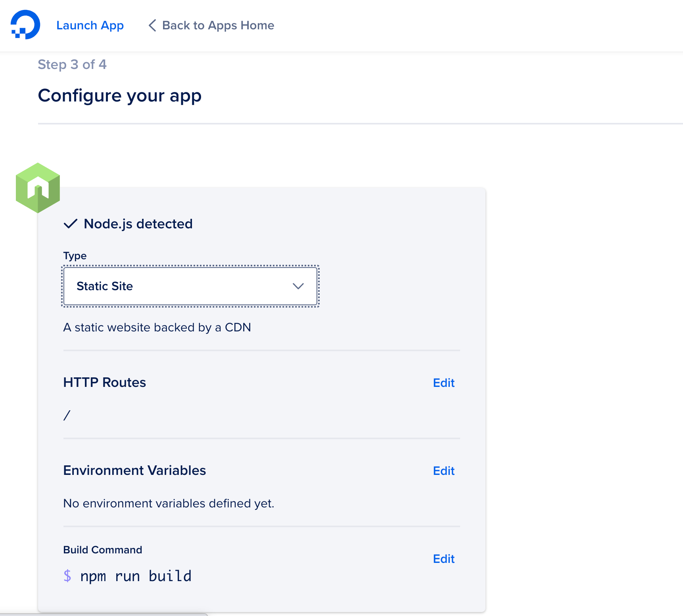Click the Environment Variables heading
This screenshot has height=616, width=683.
pyautogui.click(x=134, y=471)
